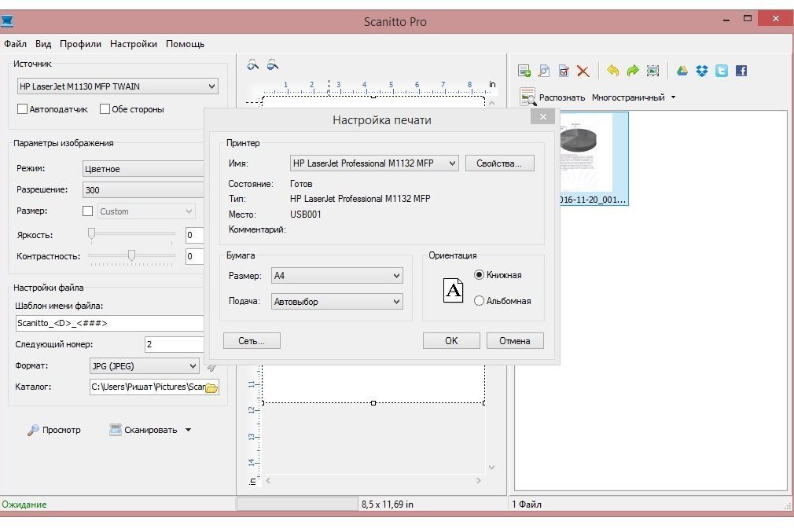Delete file using the red X icon
Viewport: 794px width, 532px height.
(583, 71)
